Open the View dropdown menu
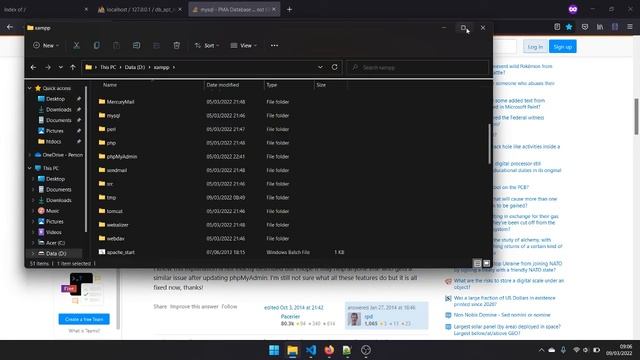Screen dimensions: 640x360 pos(244,45)
